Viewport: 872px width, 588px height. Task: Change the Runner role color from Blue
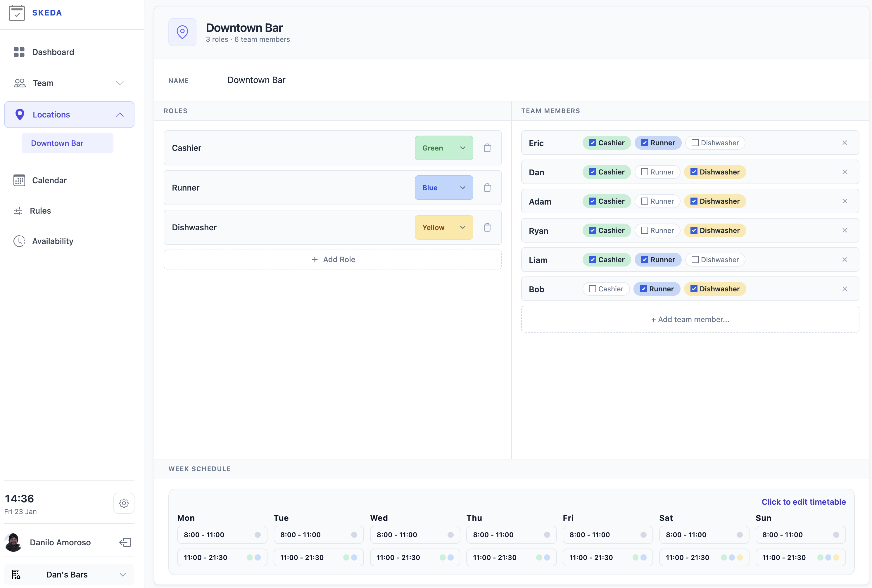click(444, 188)
